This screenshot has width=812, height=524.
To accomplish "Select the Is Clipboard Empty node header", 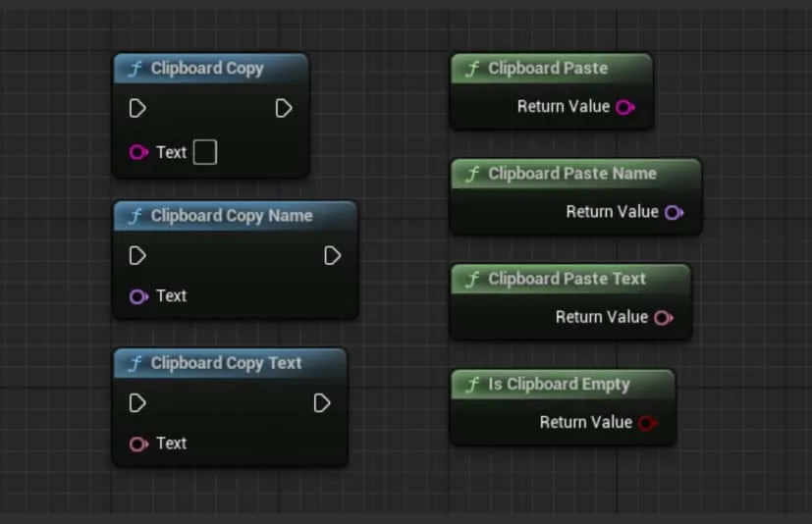I will click(x=559, y=385).
